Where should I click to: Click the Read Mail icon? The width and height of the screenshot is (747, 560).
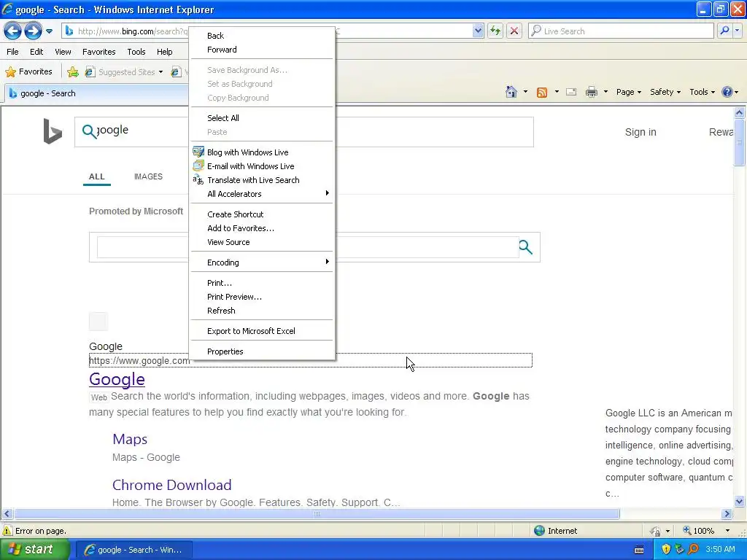571,92
